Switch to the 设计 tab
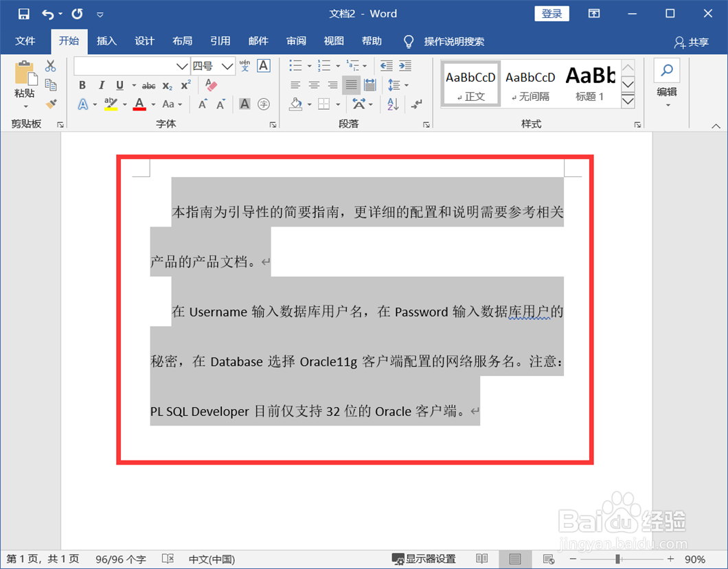The image size is (728, 569). (x=144, y=41)
